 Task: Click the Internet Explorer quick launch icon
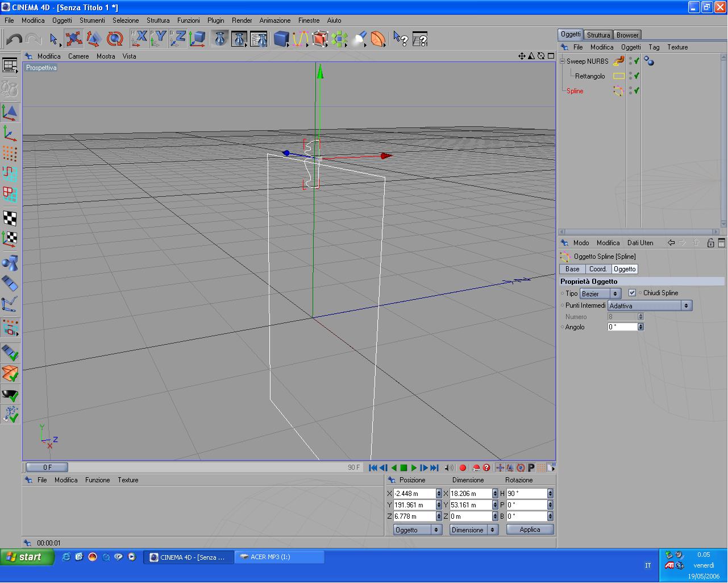[66, 557]
